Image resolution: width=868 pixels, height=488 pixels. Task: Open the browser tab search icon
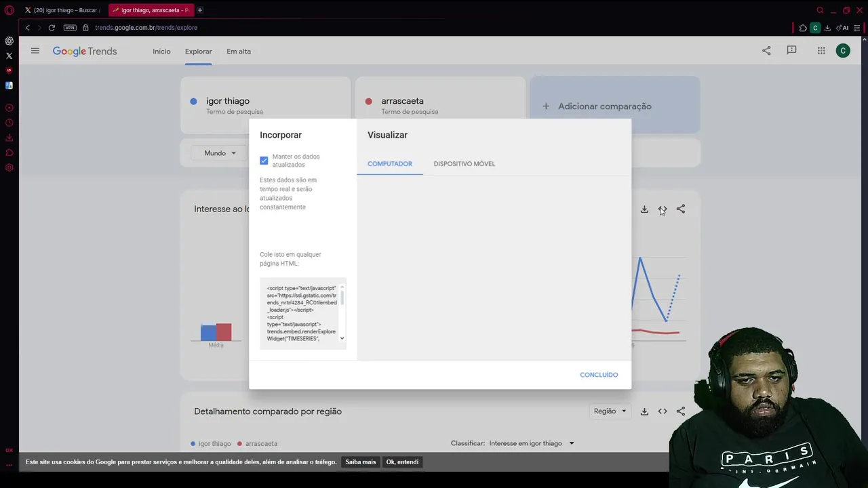(820, 10)
